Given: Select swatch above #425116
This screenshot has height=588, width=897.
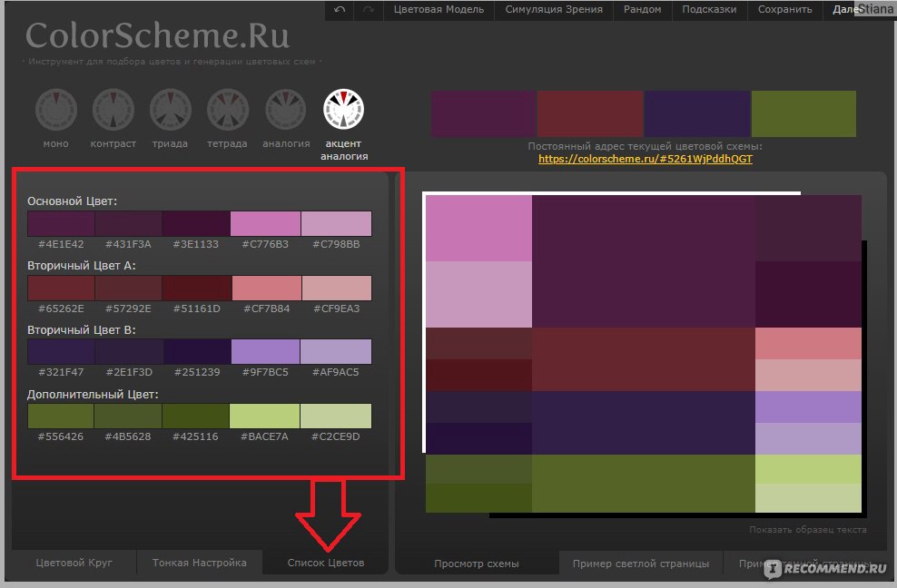Looking at the screenshot, I should (195, 416).
